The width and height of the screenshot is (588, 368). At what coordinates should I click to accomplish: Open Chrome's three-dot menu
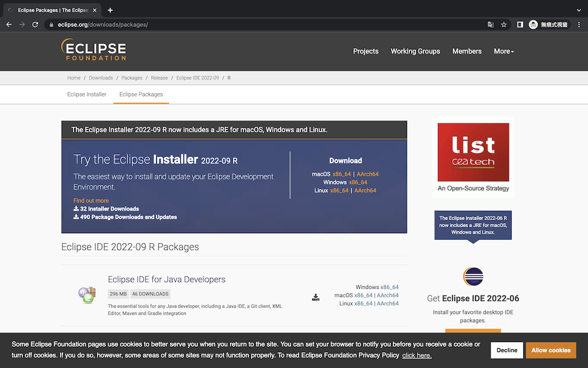tap(579, 24)
